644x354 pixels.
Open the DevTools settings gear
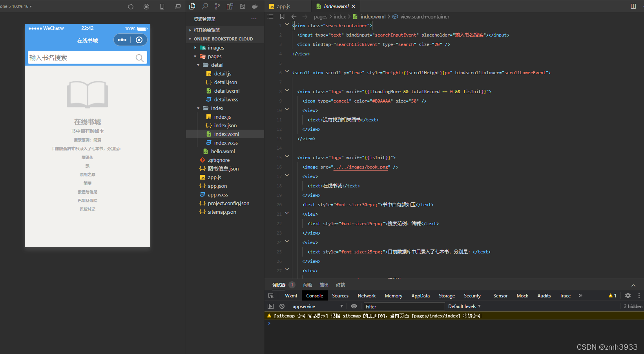coord(628,296)
